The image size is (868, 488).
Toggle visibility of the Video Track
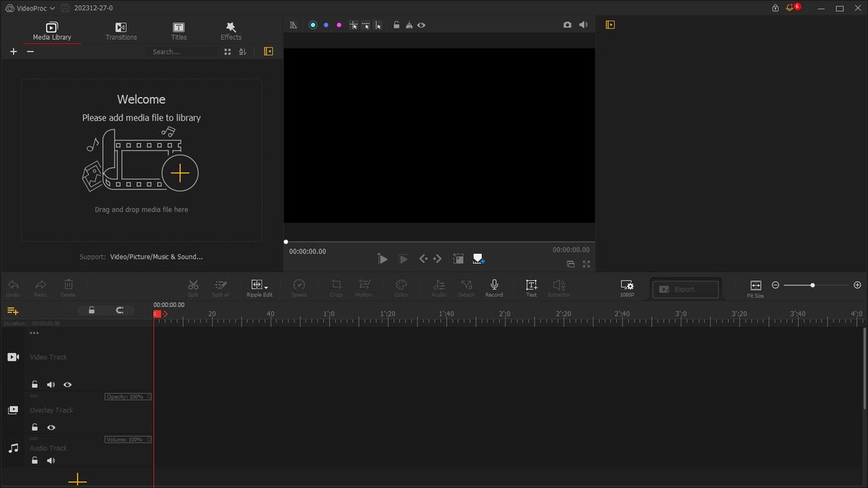[67, 384]
